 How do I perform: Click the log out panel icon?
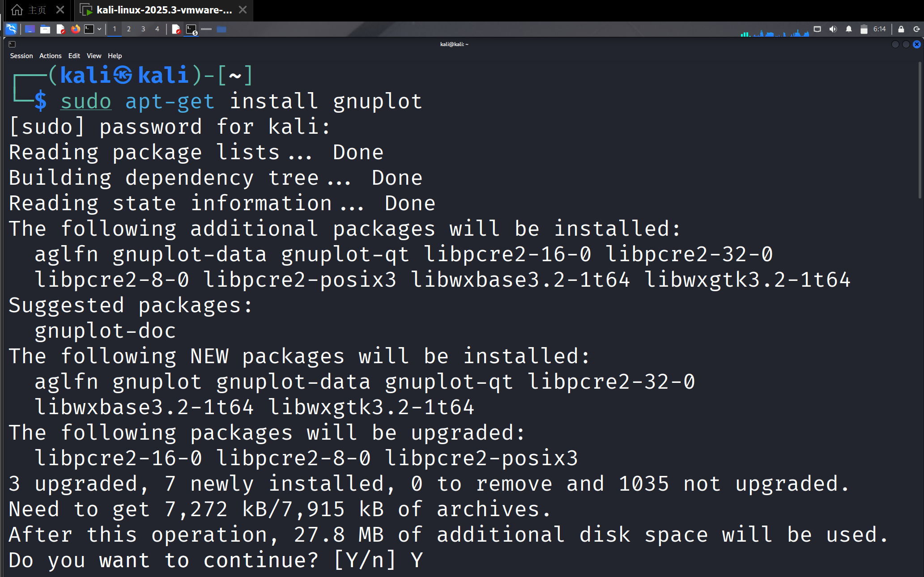point(916,29)
